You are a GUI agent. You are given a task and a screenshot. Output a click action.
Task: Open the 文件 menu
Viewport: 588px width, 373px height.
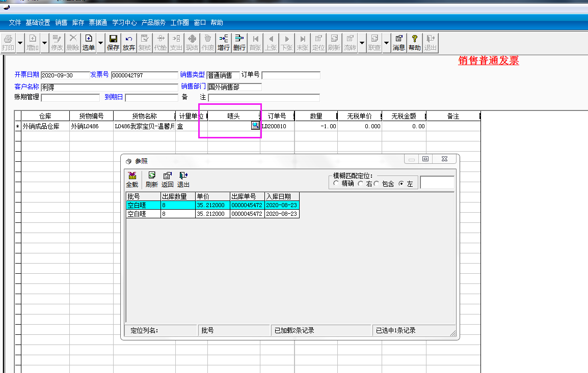pyautogui.click(x=15, y=22)
